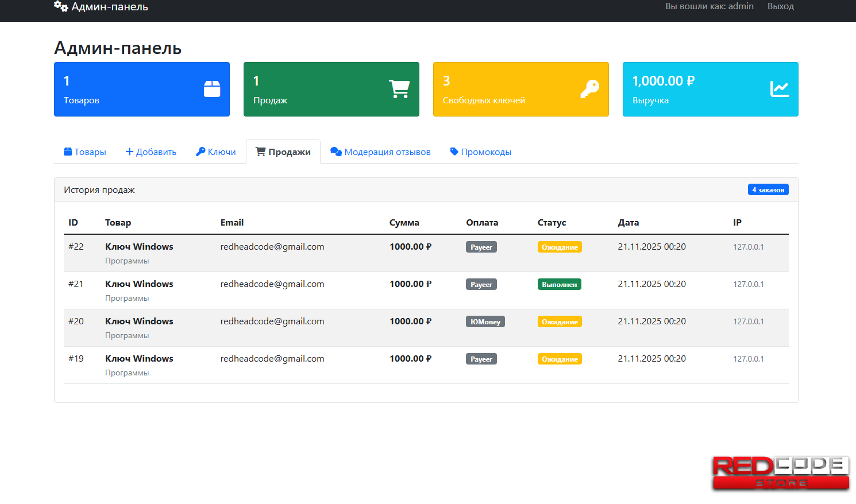856x504 pixels.
Task: Click the Выполнен status badge on order #21
Action: tap(559, 285)
